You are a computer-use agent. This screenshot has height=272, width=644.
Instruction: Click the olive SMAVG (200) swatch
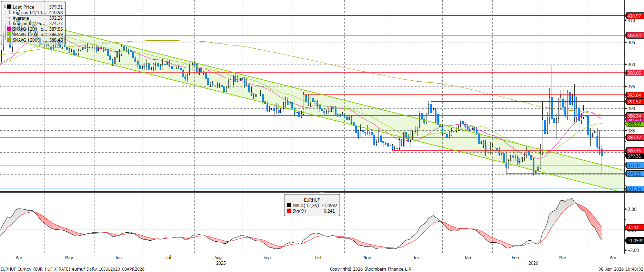[9, 40]
